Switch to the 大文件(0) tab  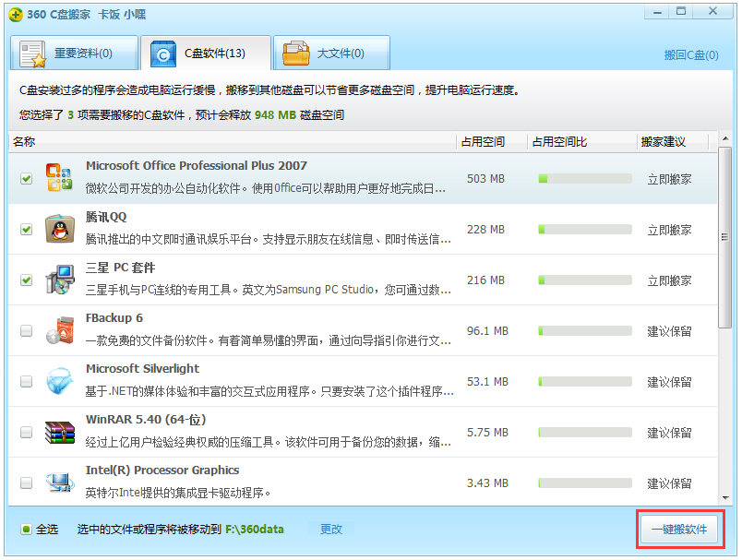pos(331,53)
